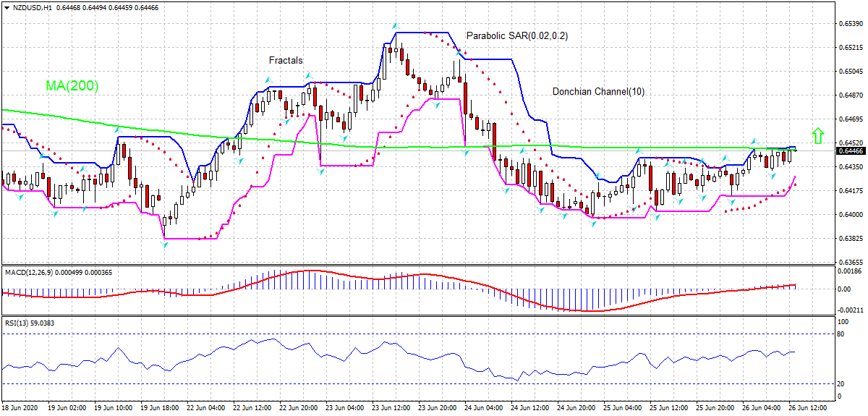Click the green MA(200) label
Image resolution: width=868 pixels, height=416 pixels.
[72, 85]
